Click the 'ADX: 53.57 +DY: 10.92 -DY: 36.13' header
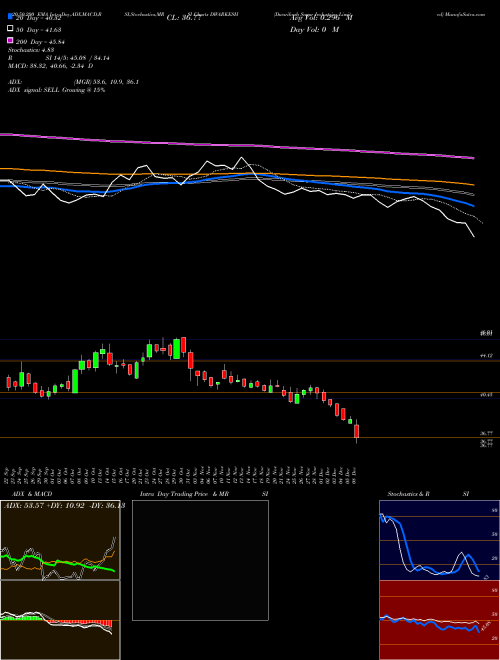This screenshot has height=660, width=500. [x=64, y=506]
